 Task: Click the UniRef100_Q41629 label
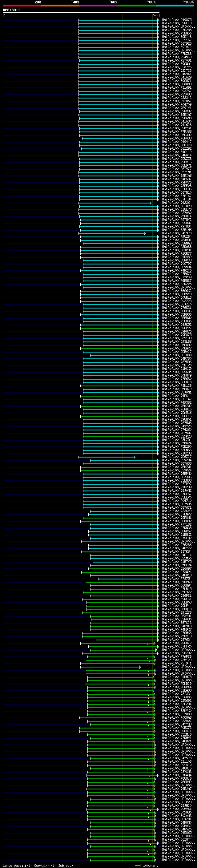coord(177,78)
